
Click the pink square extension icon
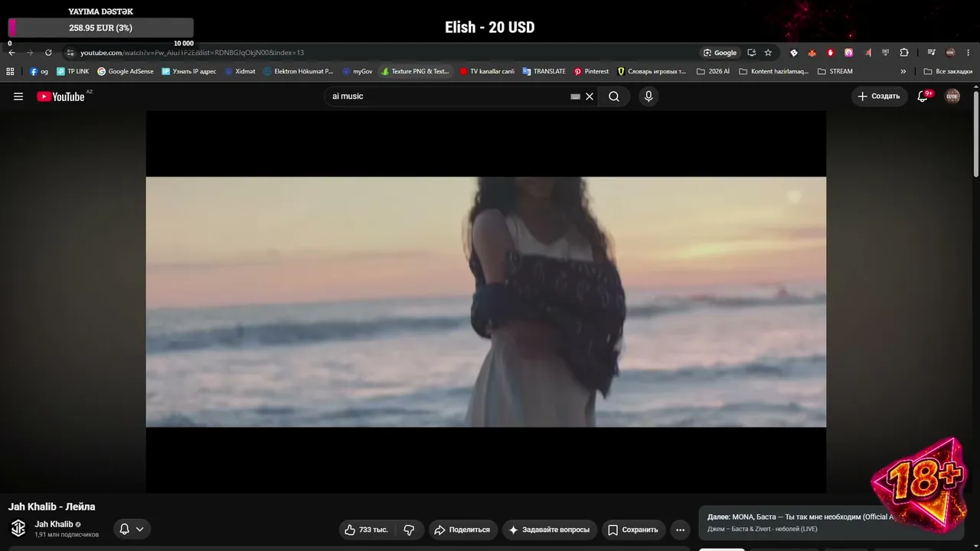point(849,53)
